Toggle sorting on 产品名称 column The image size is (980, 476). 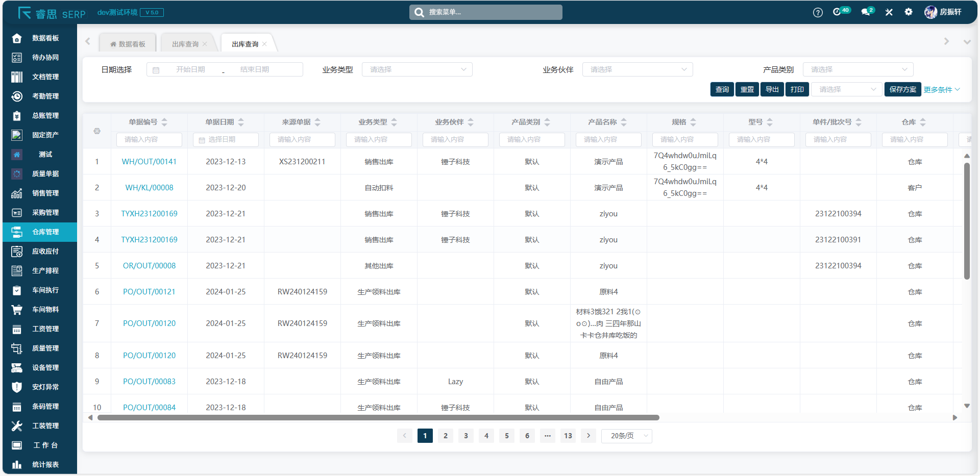click(624, 122)
